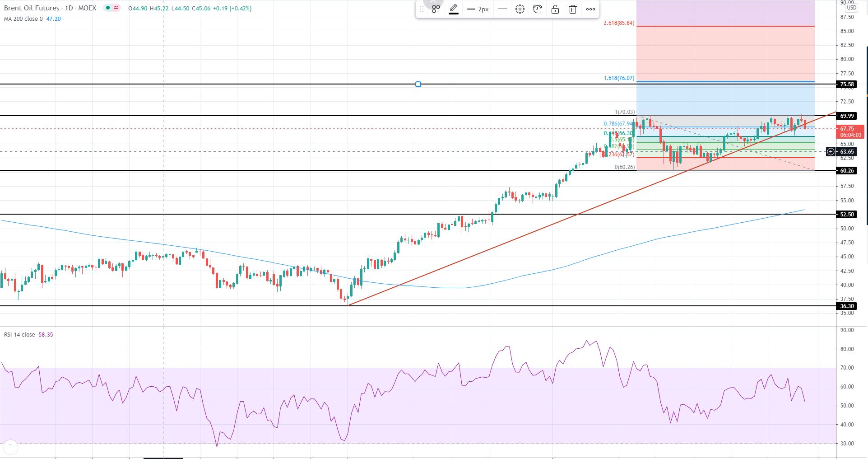Add alert with alarm clock icon

click(538, 9)
